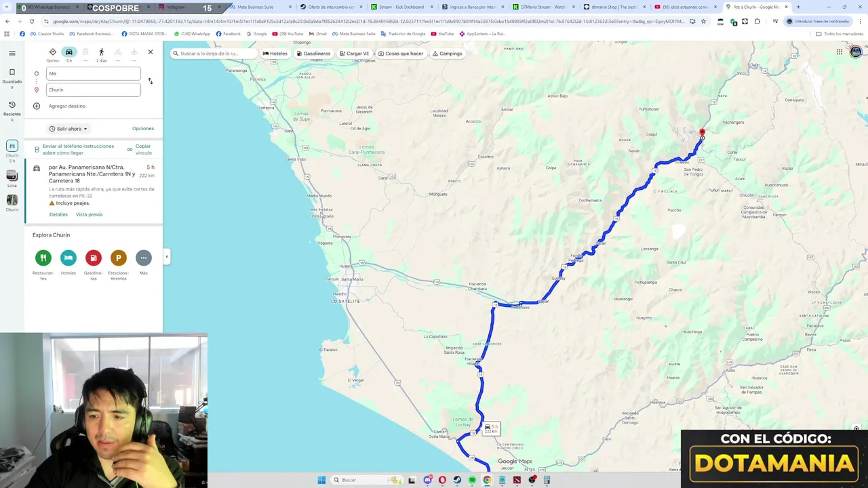Go back in browser history
The width and height of the screenshot is (868, 488).
tap(7, 21)
